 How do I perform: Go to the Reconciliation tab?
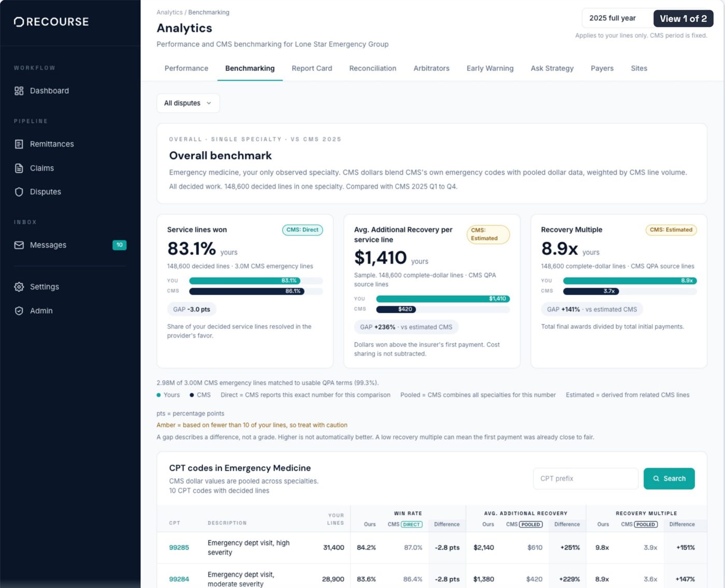[x=373, y=68]
